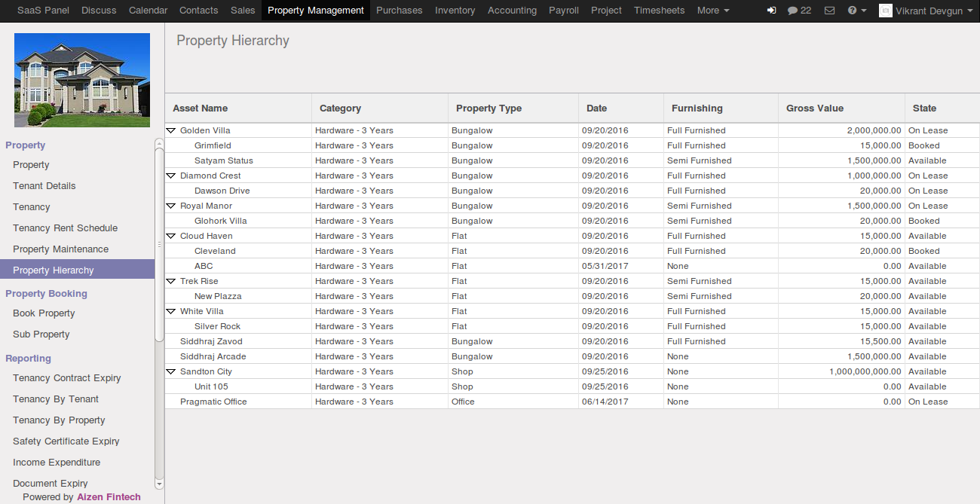Viewport: 980px width, 504px height.
Task: Click the Property Type column header
Action: tap(513, 108)
